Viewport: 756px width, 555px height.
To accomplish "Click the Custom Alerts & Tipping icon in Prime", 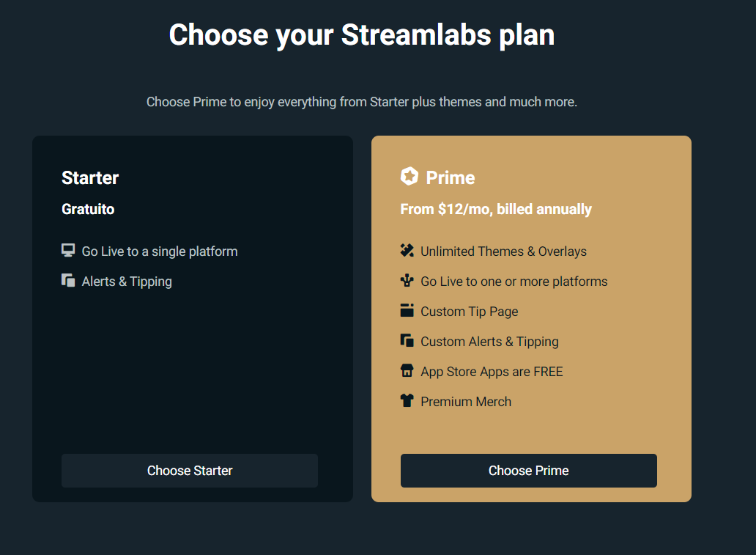I will pos(407,340).
